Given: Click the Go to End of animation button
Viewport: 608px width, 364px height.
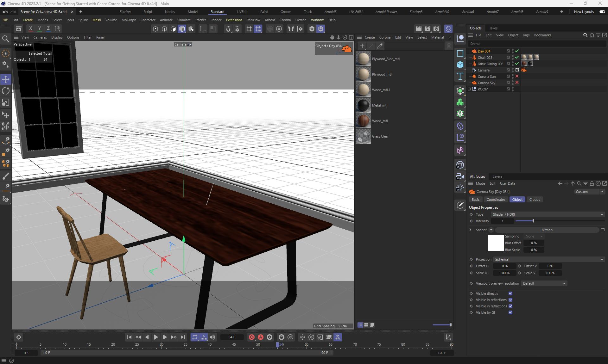Looking at the screenshot, I should coord(183,337).
